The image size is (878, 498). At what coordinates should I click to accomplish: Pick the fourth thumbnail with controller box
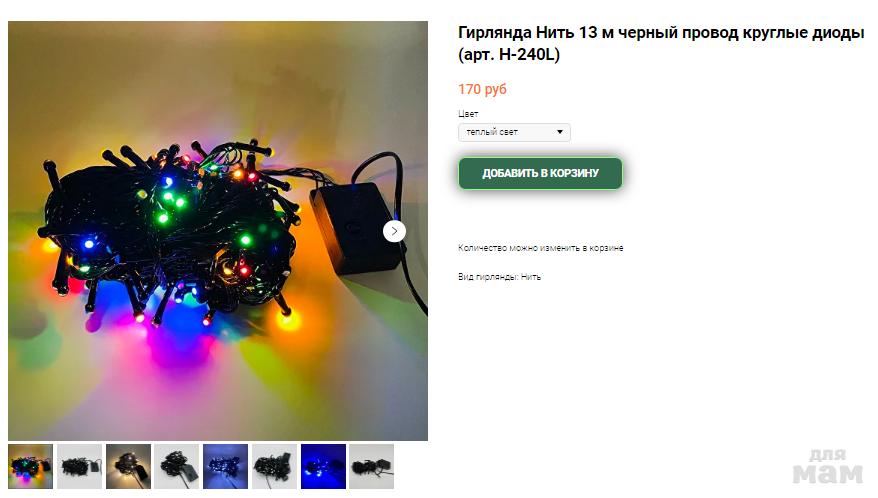tap(176, 467)
